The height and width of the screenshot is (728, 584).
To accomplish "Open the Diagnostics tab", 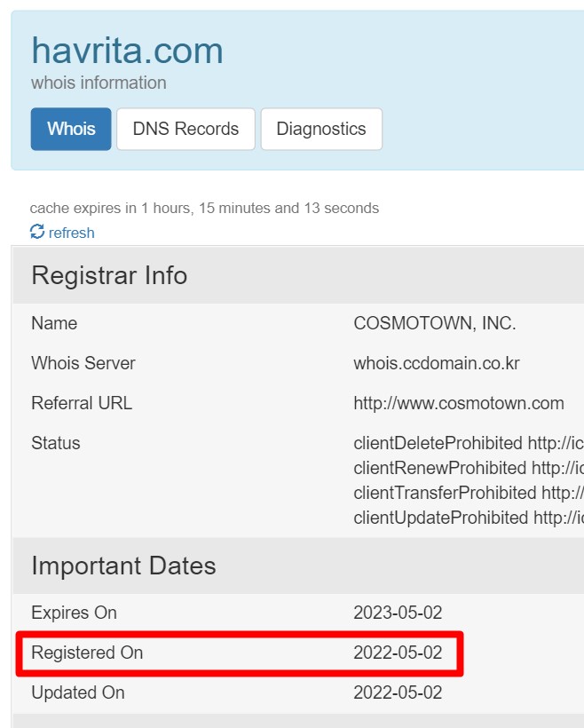I will [x=320, y=129].
